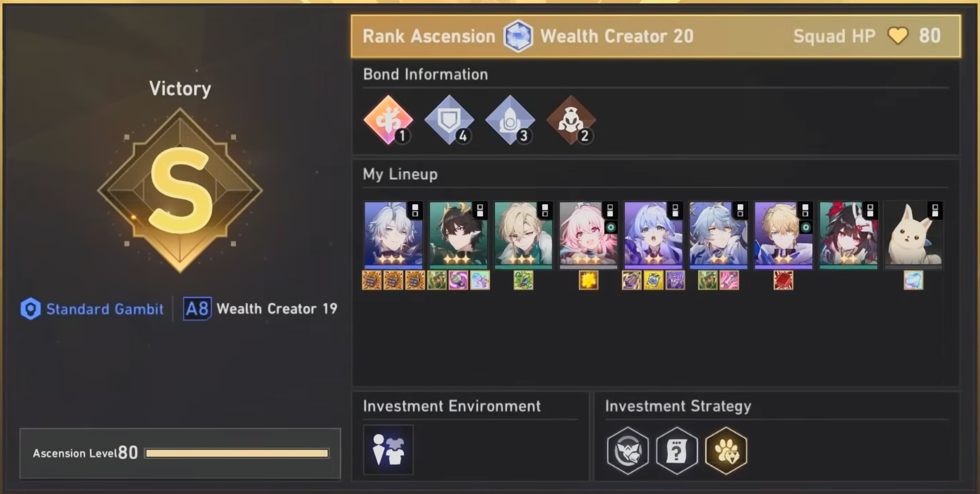Select the pink-haired character portrait
This screenshot has width=980, height=494.
coord(588,235)
